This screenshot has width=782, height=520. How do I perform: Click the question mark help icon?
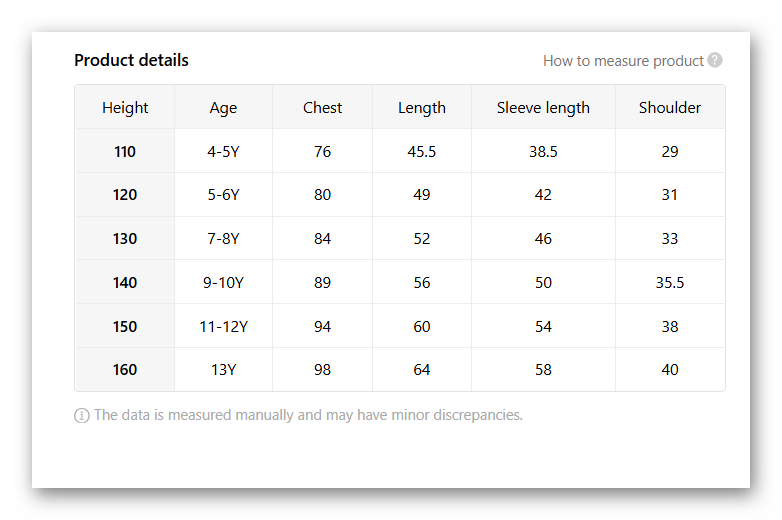pyautogui.click(x=715, y=60)
